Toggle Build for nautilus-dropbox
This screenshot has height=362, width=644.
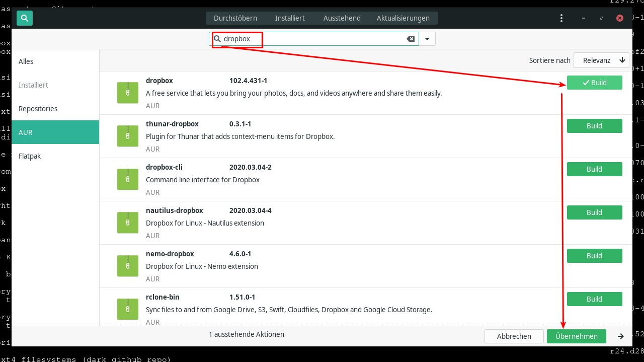595,212
